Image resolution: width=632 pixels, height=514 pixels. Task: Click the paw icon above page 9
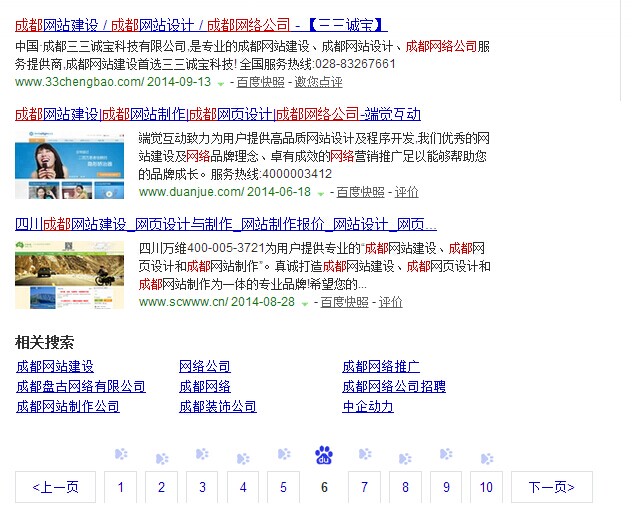(446, 454)
